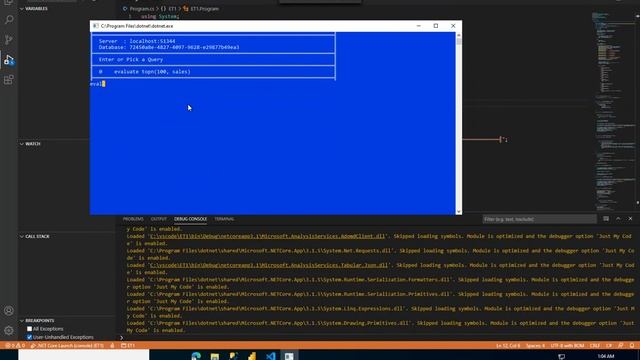Click the system tray display icon
Screen dimensions: 640x360
point(562,356)
